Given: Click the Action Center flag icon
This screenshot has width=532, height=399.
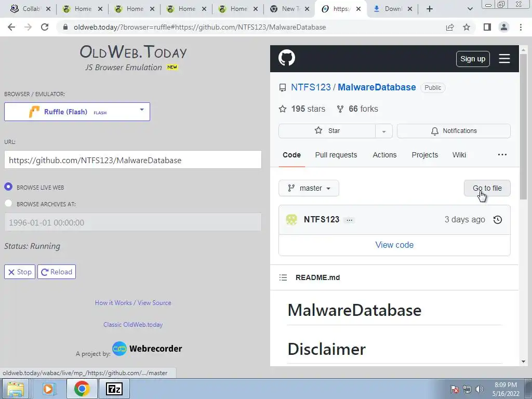Looking at the screenshot, I should coord(455,389).
